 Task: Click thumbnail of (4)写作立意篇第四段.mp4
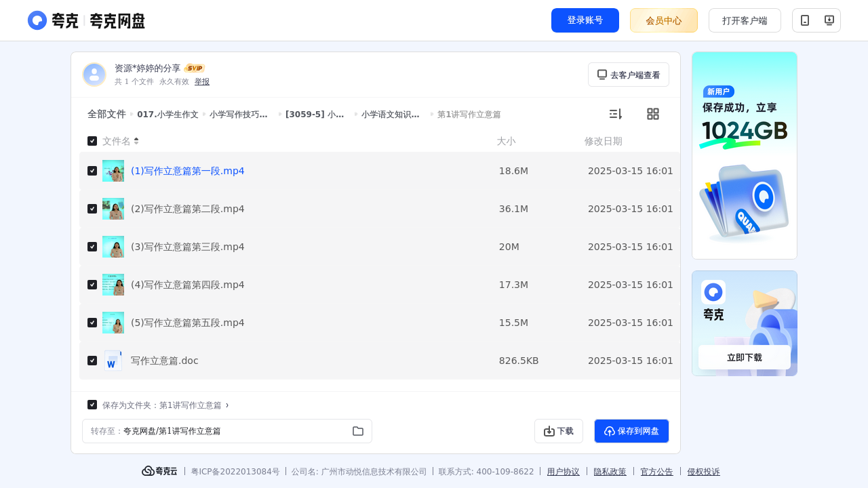point(113,285)
